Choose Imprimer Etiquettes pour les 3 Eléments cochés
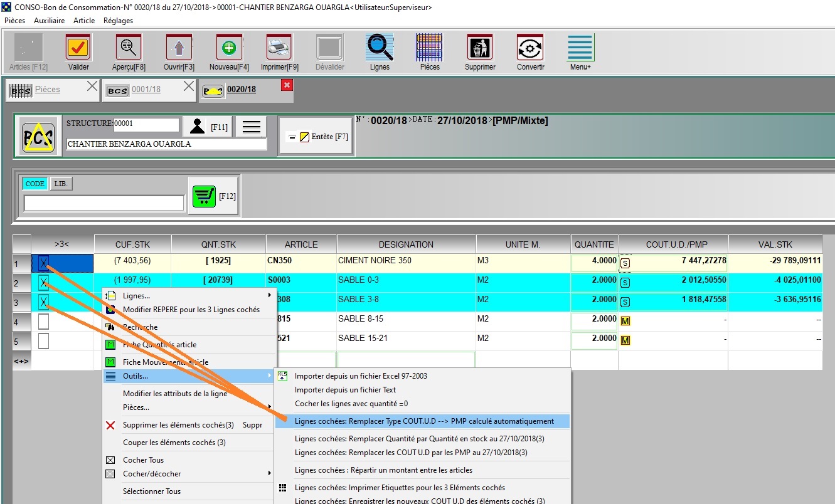This screenshot has width=835, height=504. point(400,488)
